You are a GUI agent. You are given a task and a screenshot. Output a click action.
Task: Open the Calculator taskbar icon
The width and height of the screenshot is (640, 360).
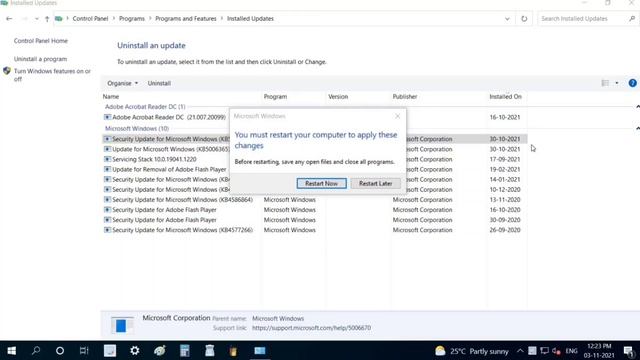tap(184, 351)
